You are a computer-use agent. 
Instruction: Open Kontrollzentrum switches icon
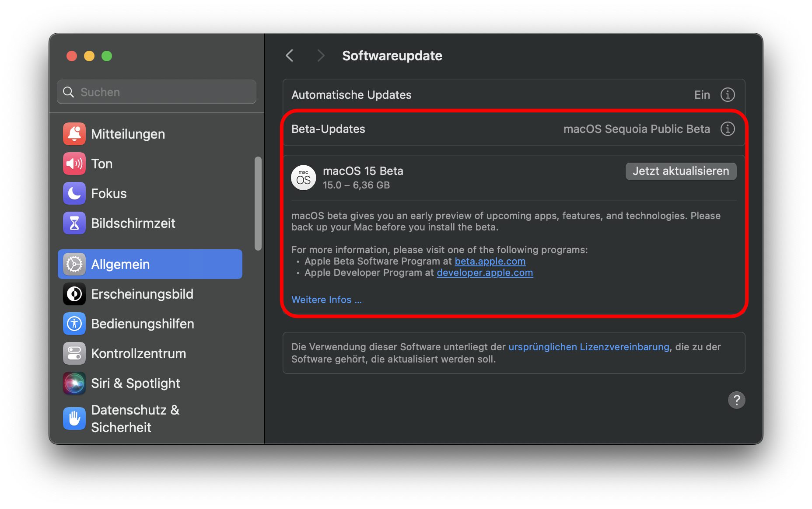coord(74,353)
